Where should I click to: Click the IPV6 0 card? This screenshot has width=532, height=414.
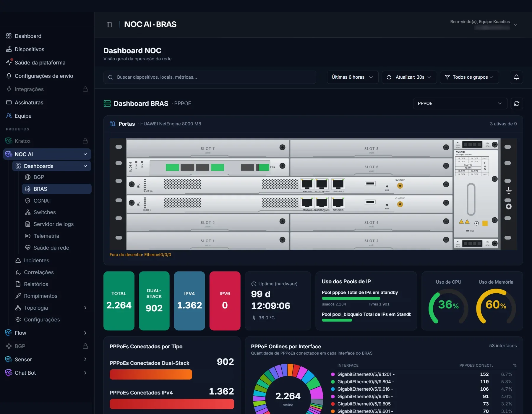pos(225,301)
